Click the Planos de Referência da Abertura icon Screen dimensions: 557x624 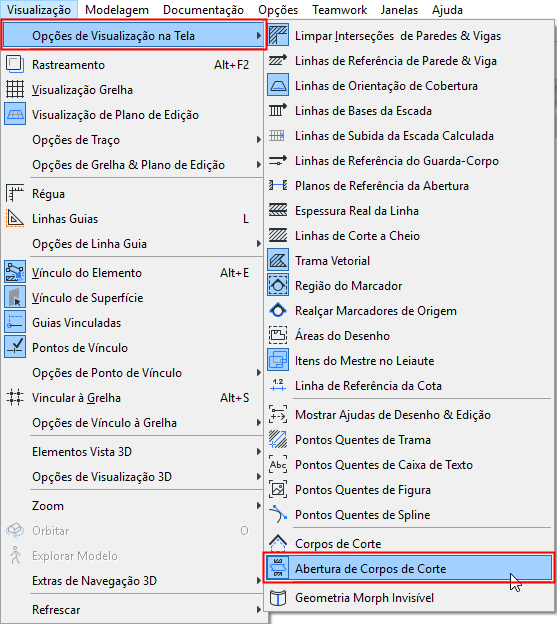(278, 185)
